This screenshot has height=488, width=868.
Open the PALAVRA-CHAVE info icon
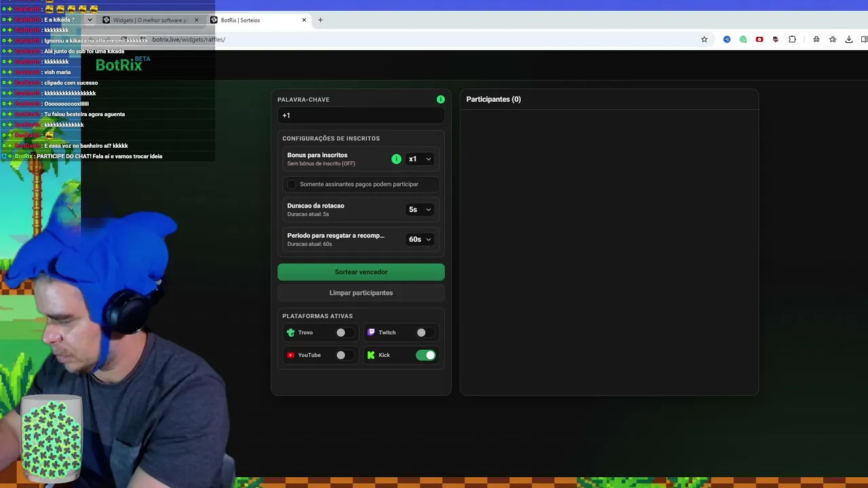[x=441, y=100]
